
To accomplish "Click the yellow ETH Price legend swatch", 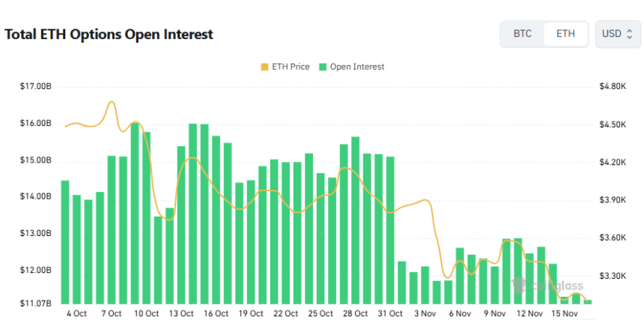I will [x=264, y=67].
